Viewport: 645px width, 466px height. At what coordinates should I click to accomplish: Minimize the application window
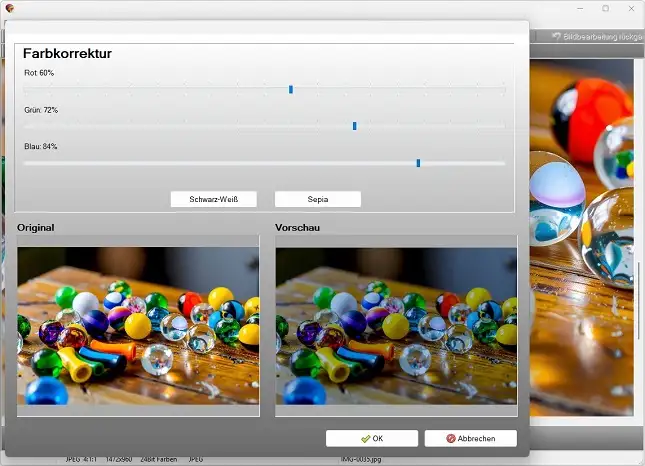click(578, 8)
